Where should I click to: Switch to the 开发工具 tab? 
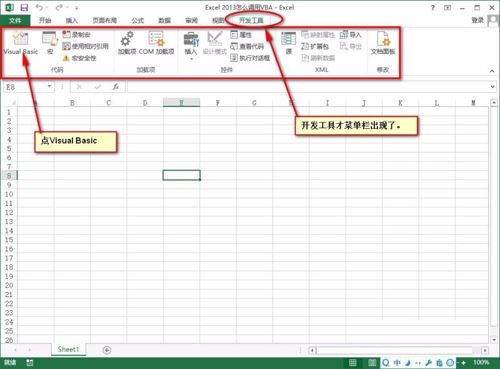coord(251,20)
